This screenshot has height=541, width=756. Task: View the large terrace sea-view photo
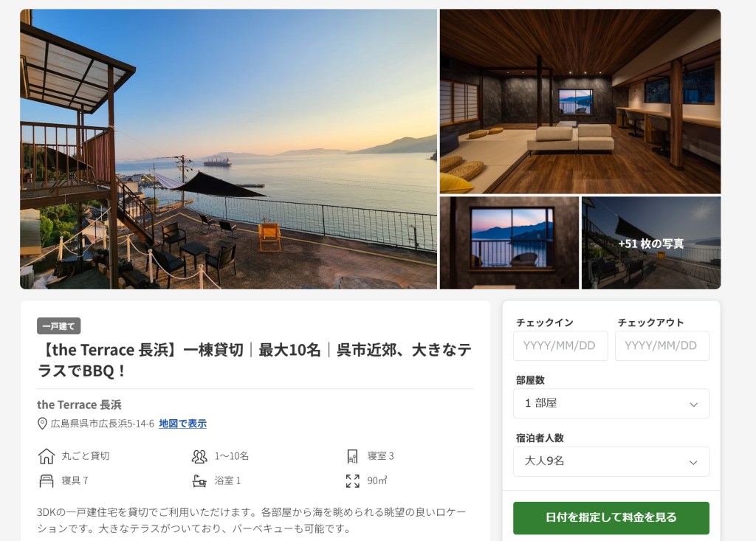[229, 149]
